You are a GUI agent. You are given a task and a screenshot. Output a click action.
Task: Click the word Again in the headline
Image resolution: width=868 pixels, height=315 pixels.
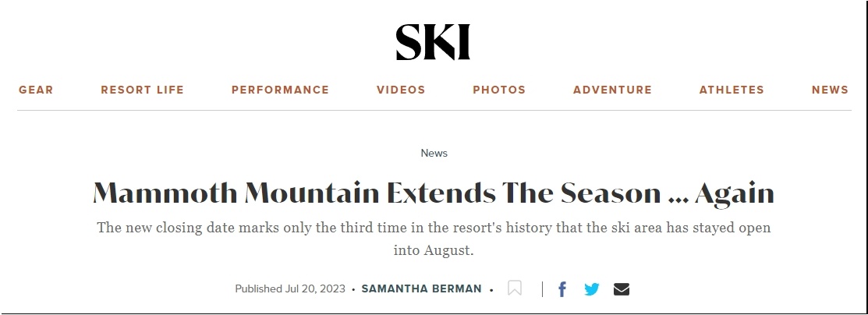pyautogui.click(x=735, y=194)
